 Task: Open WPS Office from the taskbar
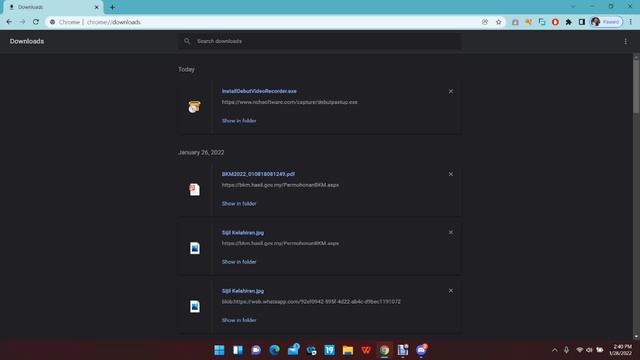tap(366, 350)
